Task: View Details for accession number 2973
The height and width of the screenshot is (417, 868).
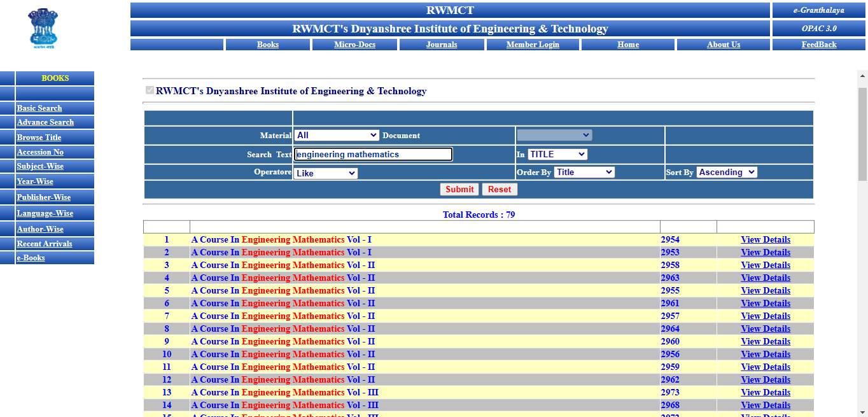Action: coord(766,393)
